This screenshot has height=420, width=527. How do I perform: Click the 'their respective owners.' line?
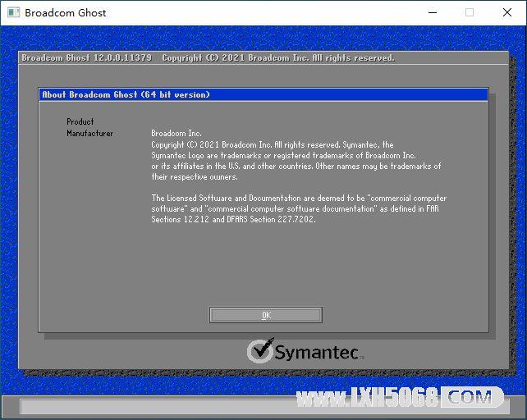195,176
